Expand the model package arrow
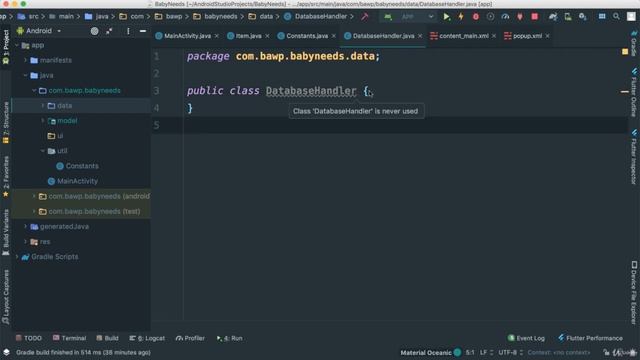Viewport: 640px width, 360px height. 42,121
